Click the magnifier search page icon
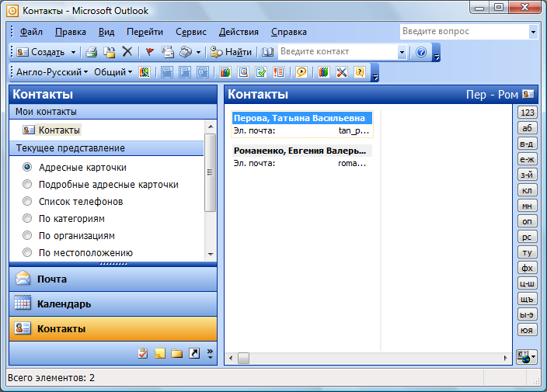This screenshot has width=547, height=392. tap(243, 72)
